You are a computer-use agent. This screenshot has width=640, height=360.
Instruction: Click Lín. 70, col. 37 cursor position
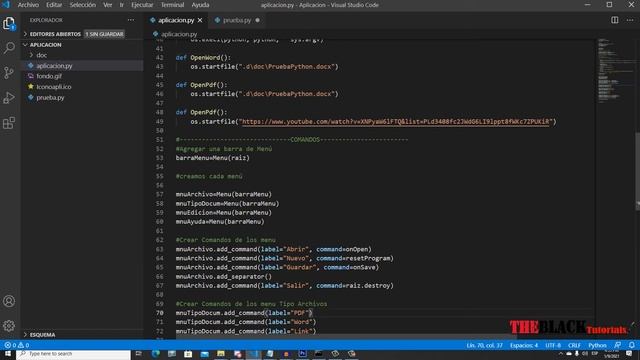[484, 345]
